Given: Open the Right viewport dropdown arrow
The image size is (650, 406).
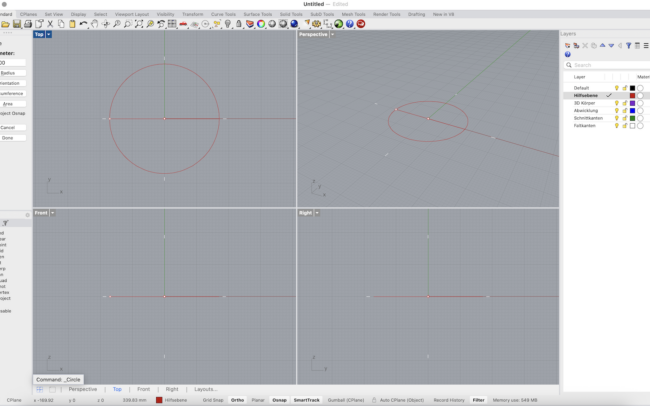Looking at the screenshot, I should tap(317, 213).
